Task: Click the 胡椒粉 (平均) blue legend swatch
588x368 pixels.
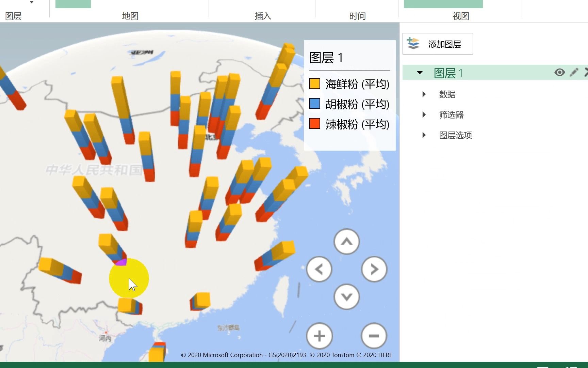Action: pyautogui.click(x=314, y=104)
